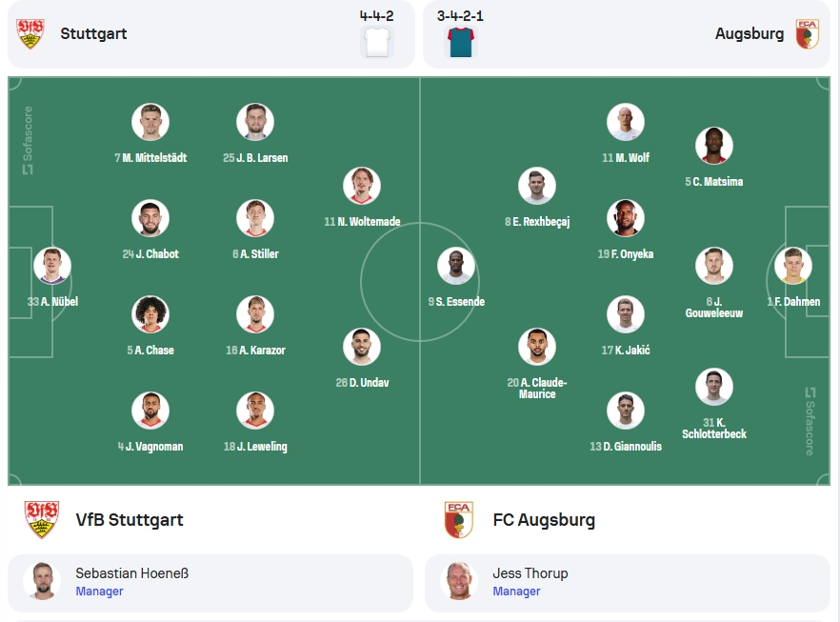Click A. Stiller's player avatar
Screen dimensions: 840x622
click(x=255, y=218)
